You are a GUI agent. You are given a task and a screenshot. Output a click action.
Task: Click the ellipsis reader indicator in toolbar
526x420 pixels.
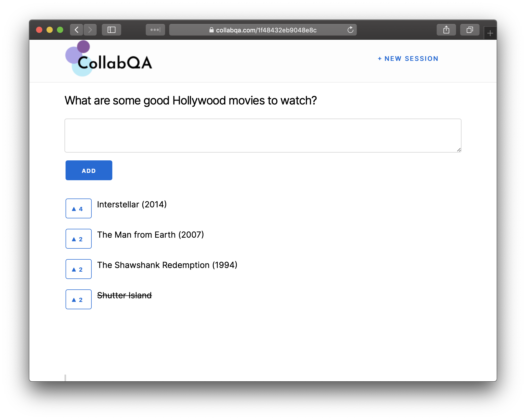155,30
